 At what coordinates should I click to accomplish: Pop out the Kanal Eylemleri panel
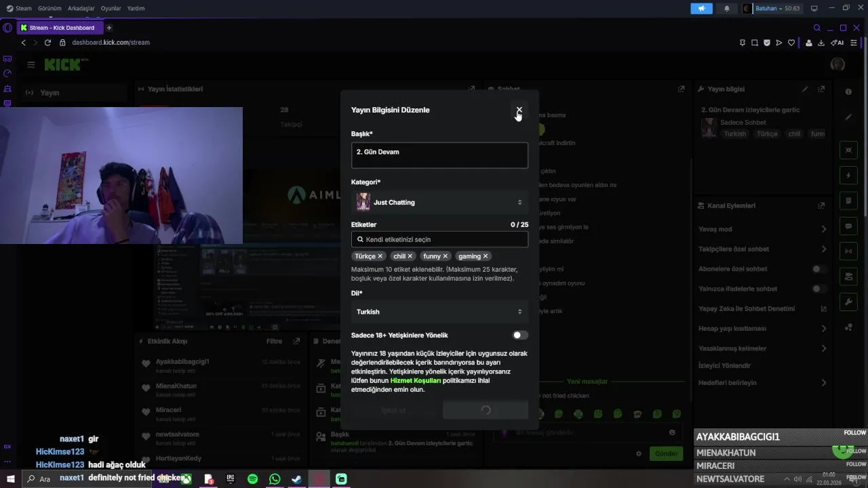[x=821, y=205]
